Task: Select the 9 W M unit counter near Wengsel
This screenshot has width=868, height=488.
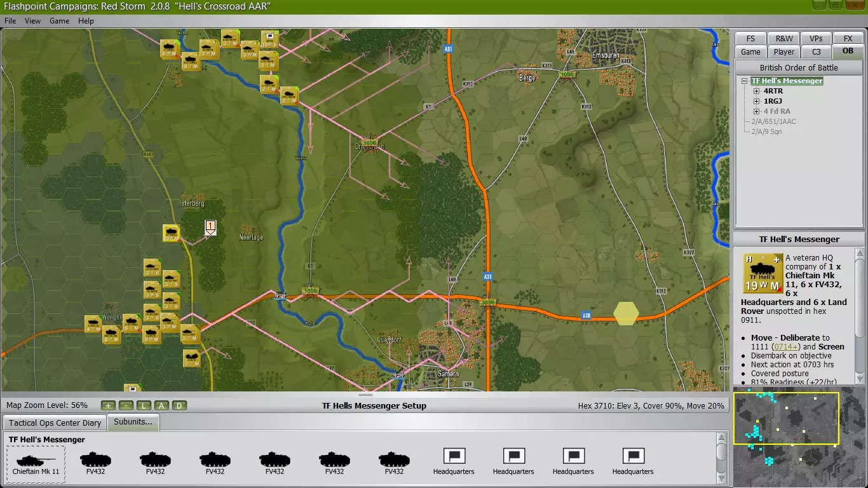Action: tap(151, 334)
